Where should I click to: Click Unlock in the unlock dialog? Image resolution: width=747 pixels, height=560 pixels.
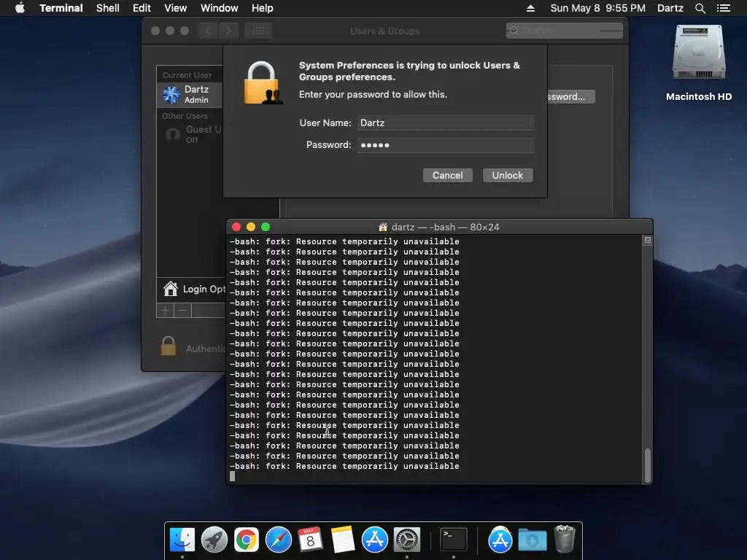click(508, 175)
